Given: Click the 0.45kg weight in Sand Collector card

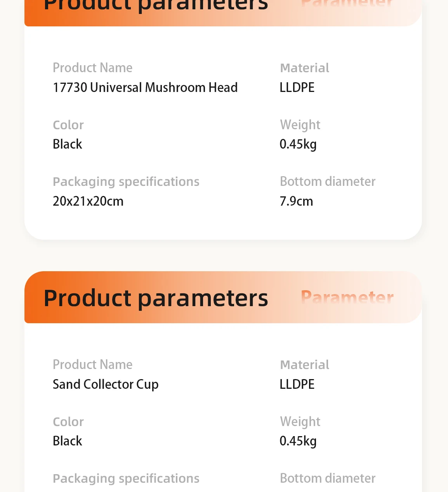Looking at the screenshot, I should tap(298, 441).
